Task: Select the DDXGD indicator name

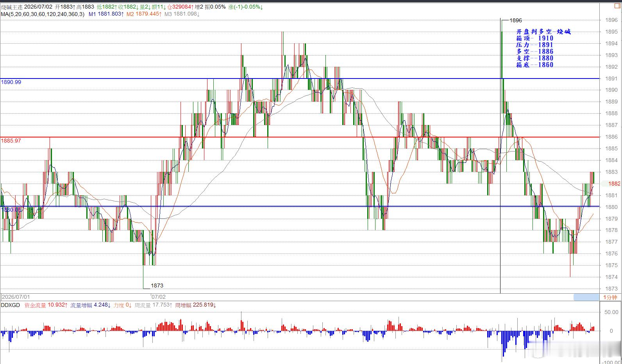Action: point(11,305)
